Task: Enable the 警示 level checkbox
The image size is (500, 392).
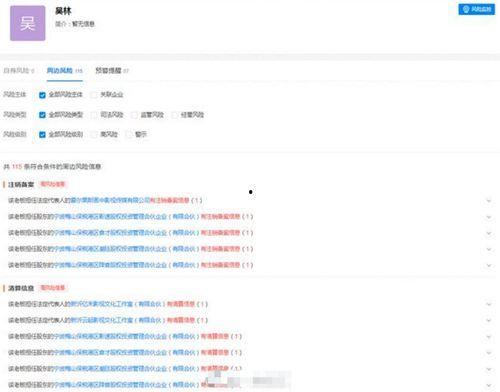Action: (x=129, y=135)
